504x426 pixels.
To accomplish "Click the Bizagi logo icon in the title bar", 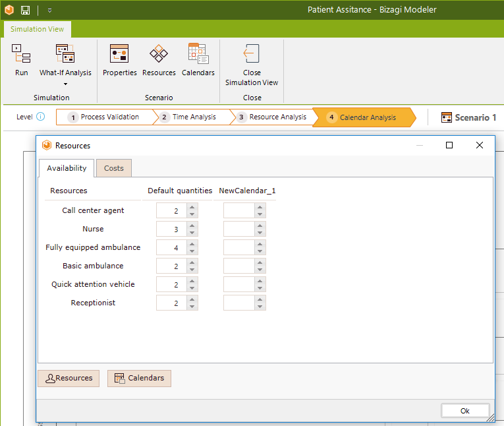I will point(9,10).
